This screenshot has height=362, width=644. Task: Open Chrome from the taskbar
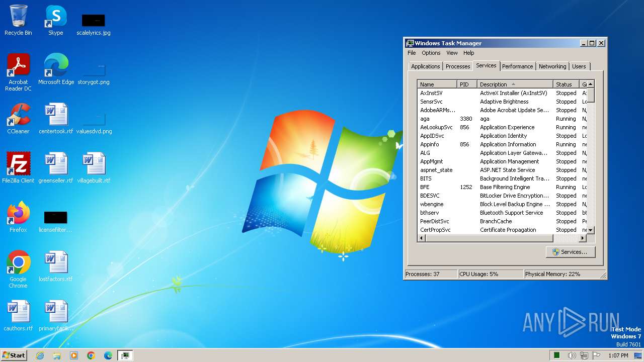pyautogui.click(x=91, y=355)
